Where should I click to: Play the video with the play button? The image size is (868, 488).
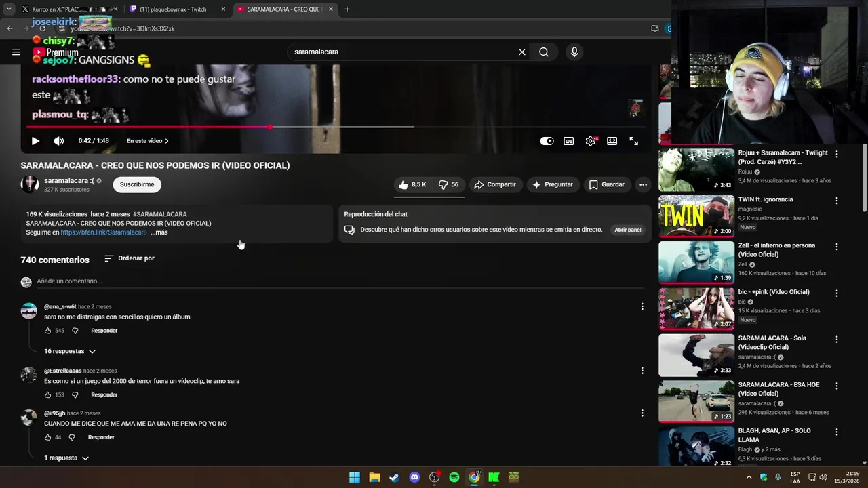[35, 141]
